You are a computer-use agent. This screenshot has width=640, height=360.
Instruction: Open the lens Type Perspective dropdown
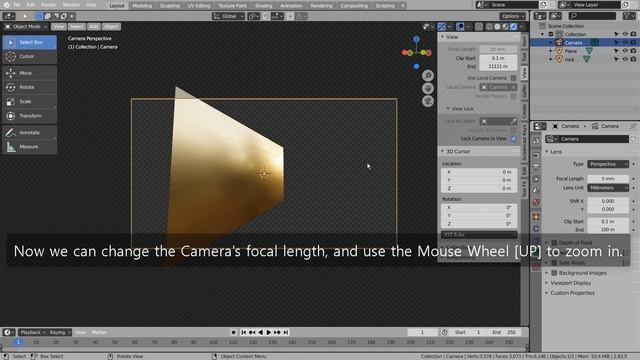click(608, 164)
